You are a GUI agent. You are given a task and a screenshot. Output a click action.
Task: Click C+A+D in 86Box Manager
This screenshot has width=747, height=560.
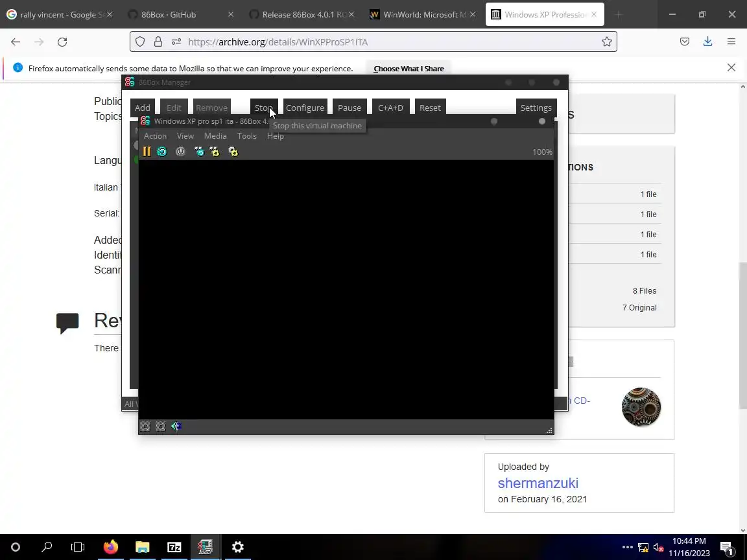(390, 108)
